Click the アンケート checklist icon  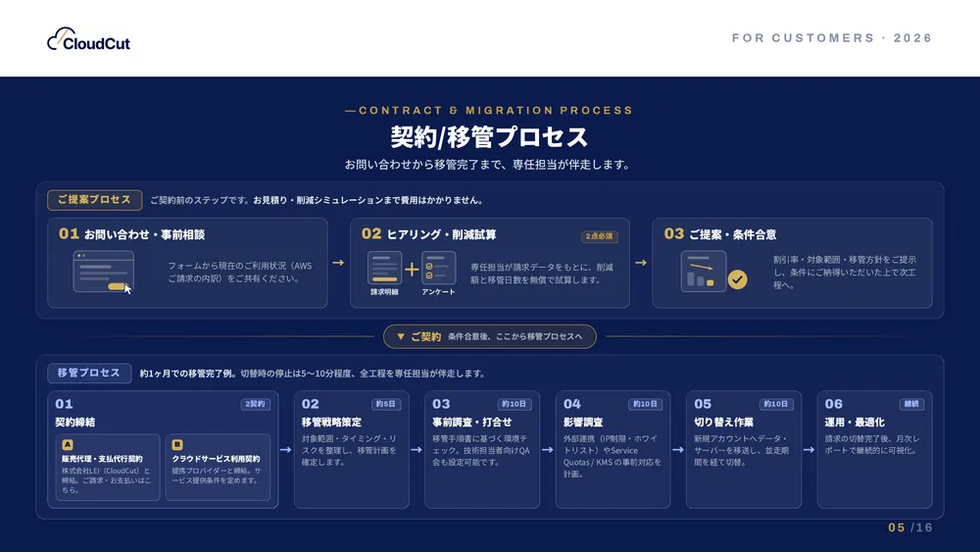[x=438, y=268]
